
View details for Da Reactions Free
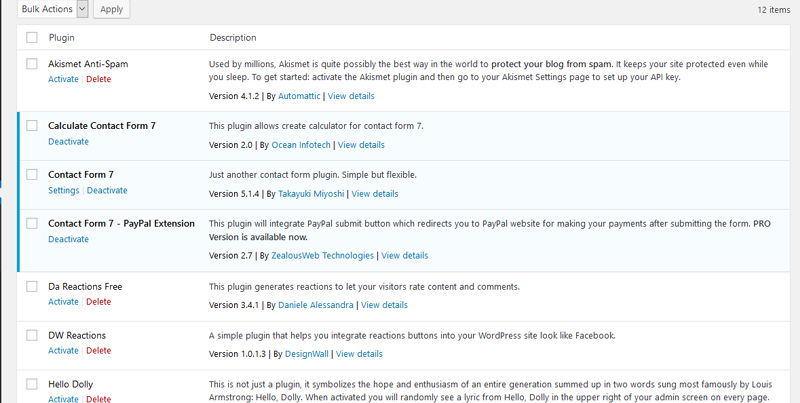(384, 305)
